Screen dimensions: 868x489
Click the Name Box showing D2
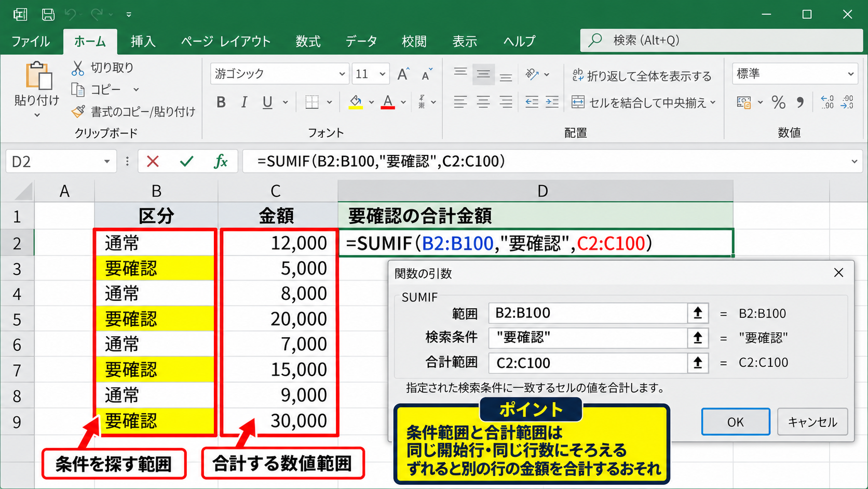click(x=60, y=162)
